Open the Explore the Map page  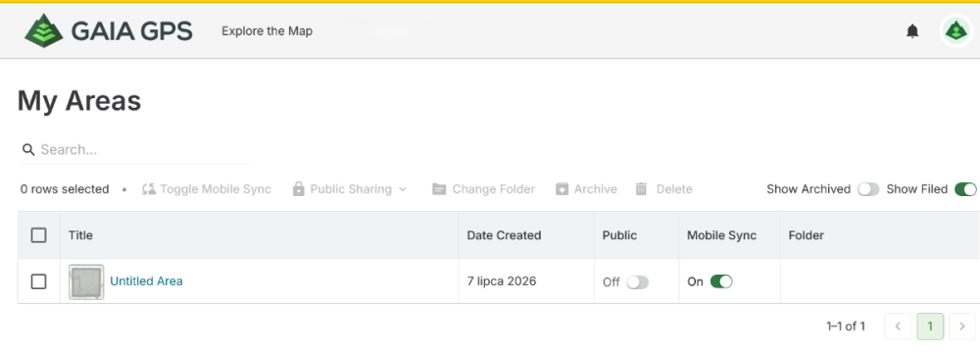267,30
